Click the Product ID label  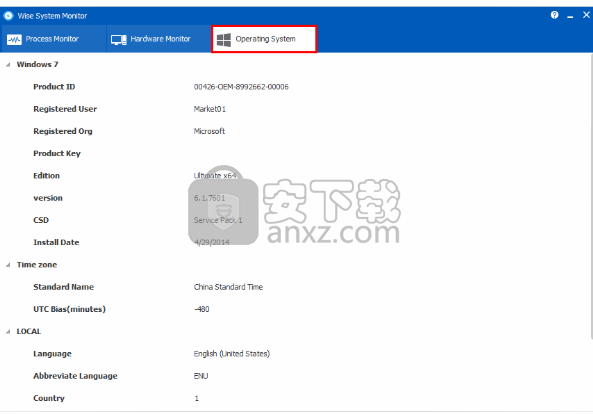[54, 87]
